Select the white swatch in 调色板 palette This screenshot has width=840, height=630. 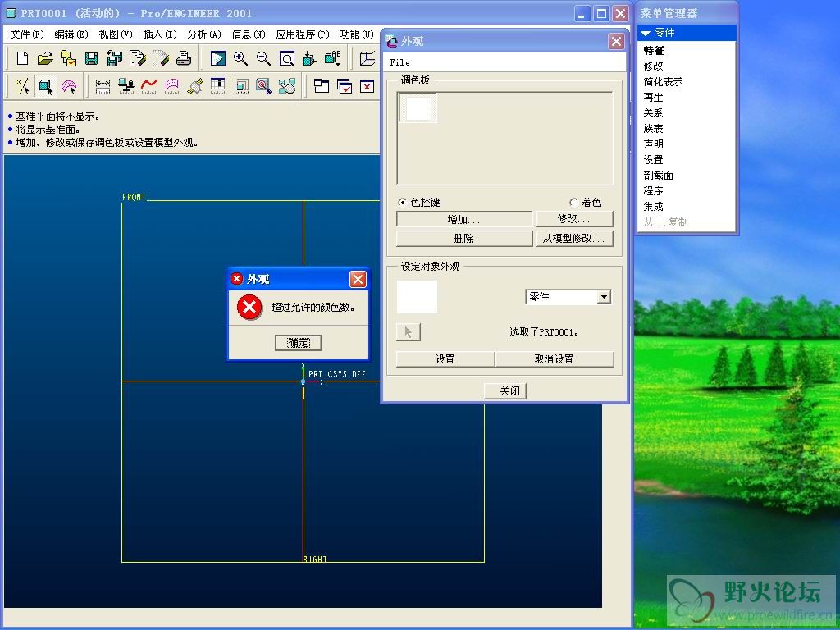[418, 108]
